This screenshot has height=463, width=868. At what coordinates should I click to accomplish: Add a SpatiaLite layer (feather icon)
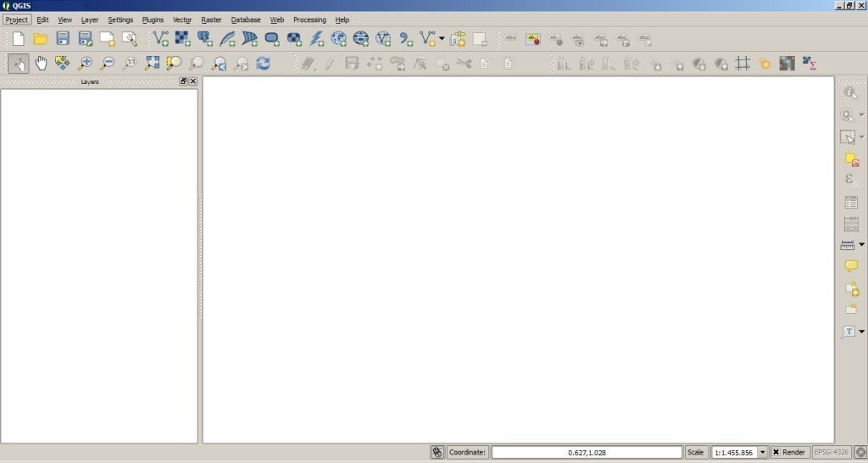(227, 39)
